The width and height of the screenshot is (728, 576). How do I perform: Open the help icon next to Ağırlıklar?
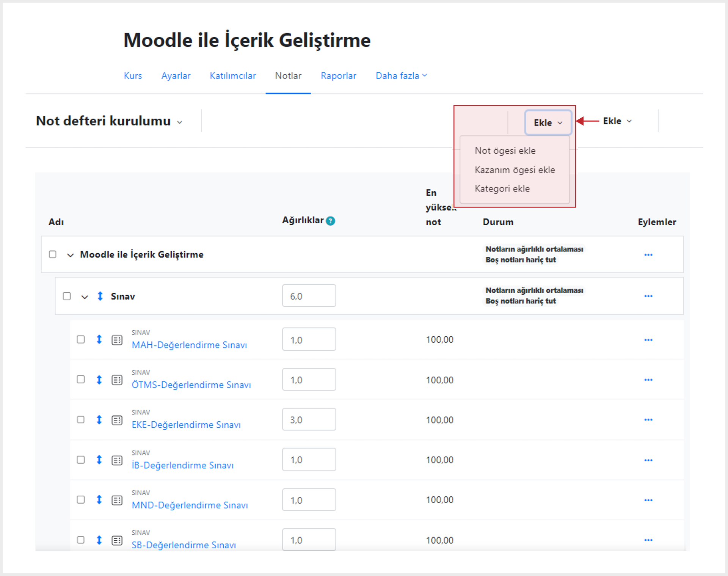click(331, 221)
